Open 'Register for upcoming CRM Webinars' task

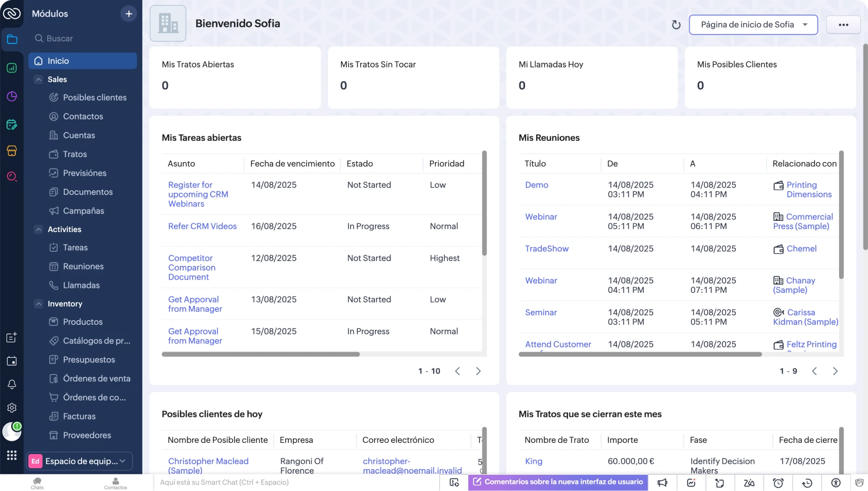coord(198,195)
